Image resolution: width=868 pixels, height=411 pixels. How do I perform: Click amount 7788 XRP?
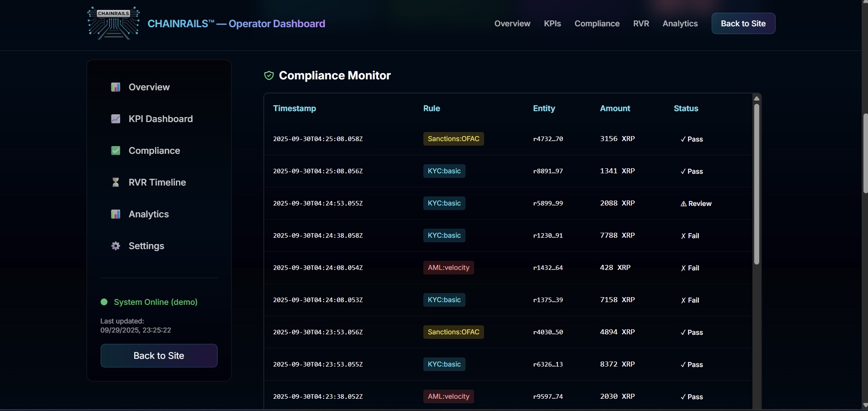click(617, 235)
